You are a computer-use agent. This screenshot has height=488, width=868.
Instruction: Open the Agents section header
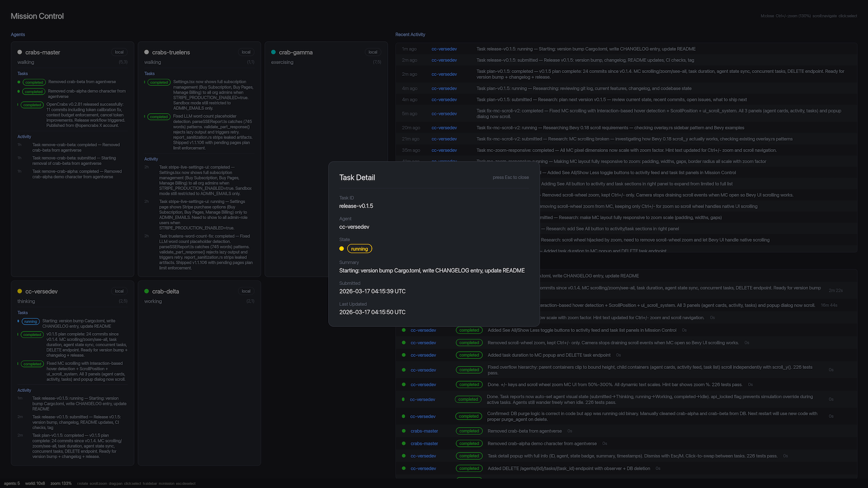(18, 35)
